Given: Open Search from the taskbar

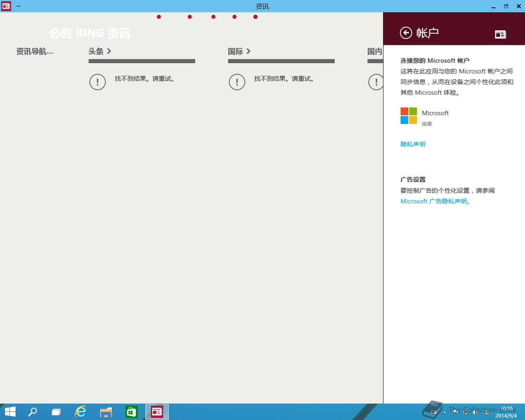Looking at the screenshot, I should pos(32,412).
